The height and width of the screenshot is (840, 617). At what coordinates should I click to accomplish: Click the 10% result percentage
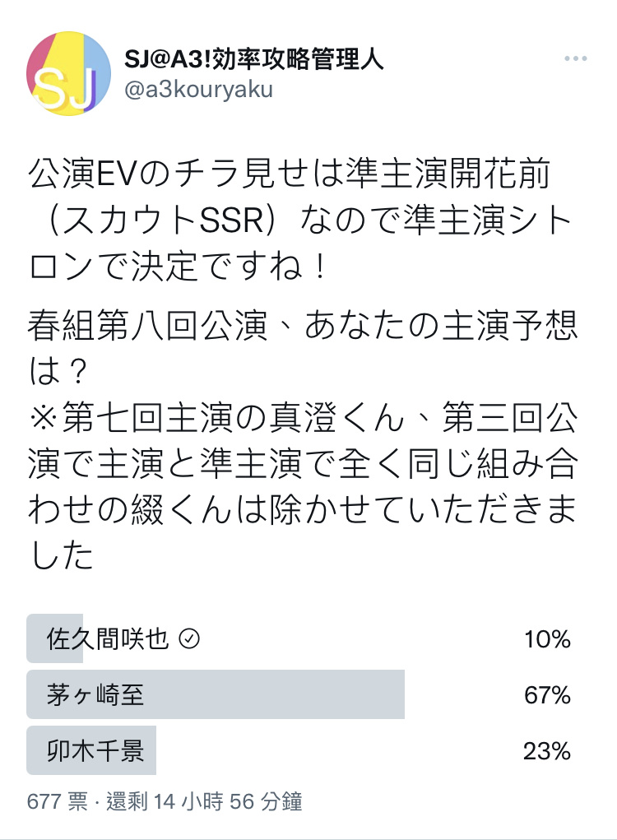[x=547, y=639]
